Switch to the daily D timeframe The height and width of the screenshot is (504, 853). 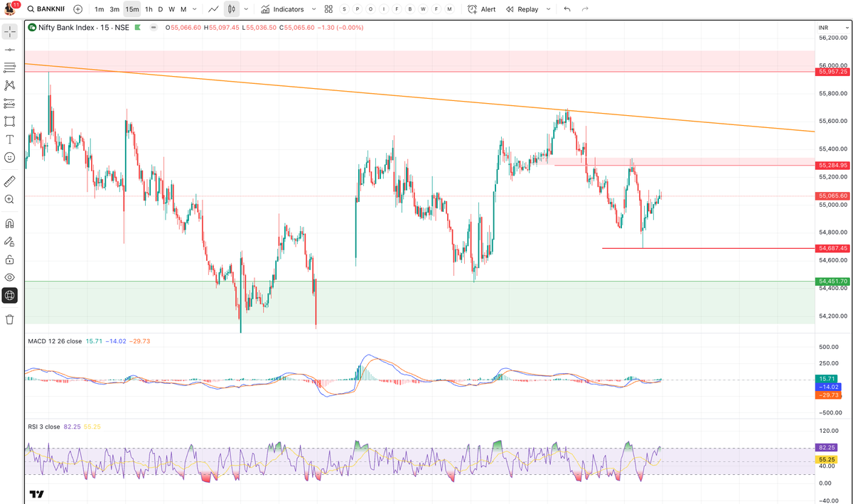coord(161,9)
